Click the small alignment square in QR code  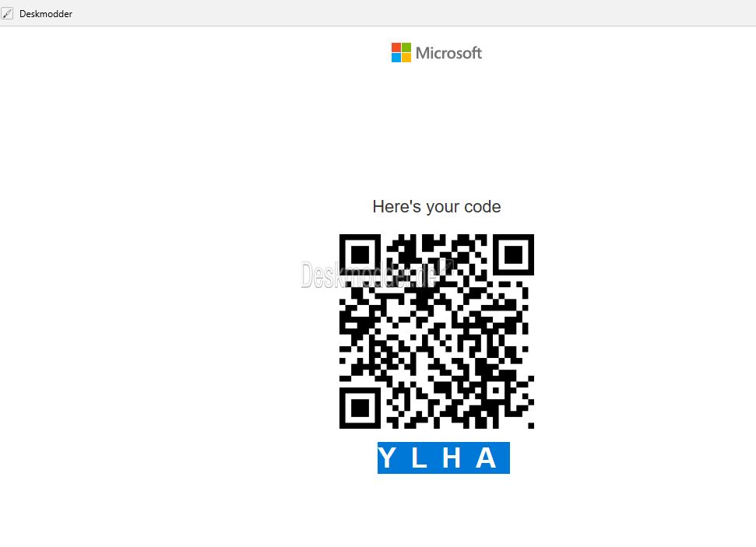pos(494,390)
